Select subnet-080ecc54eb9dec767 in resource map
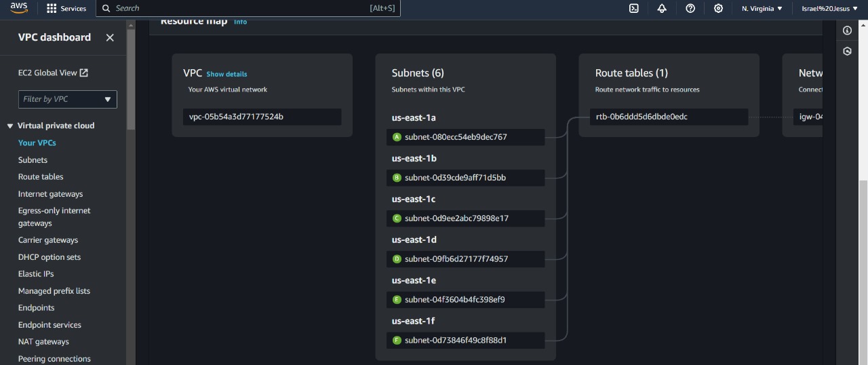 click(x=465, y=137)
